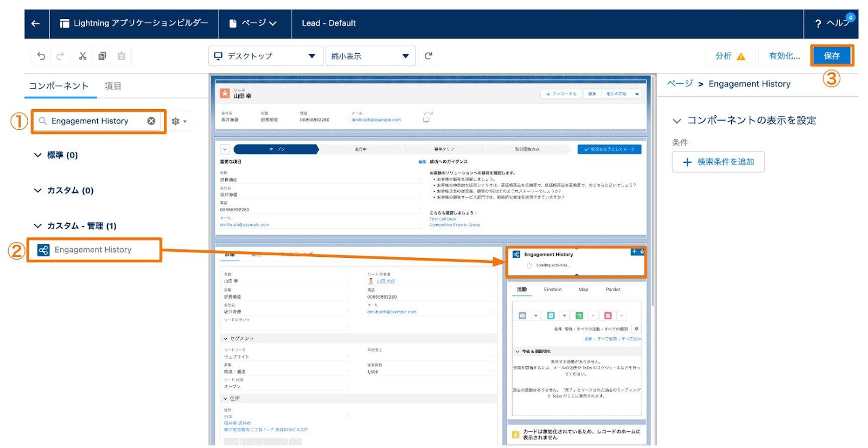Click the new task icon in activity panel
Viewport: 868px width, 448px height.
click(x=579, y=316)
